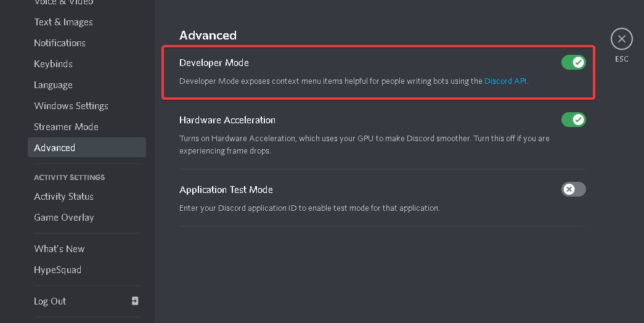Close settings with the ESC X icon
Screen dimensions: 644x323
pos(621,39)
